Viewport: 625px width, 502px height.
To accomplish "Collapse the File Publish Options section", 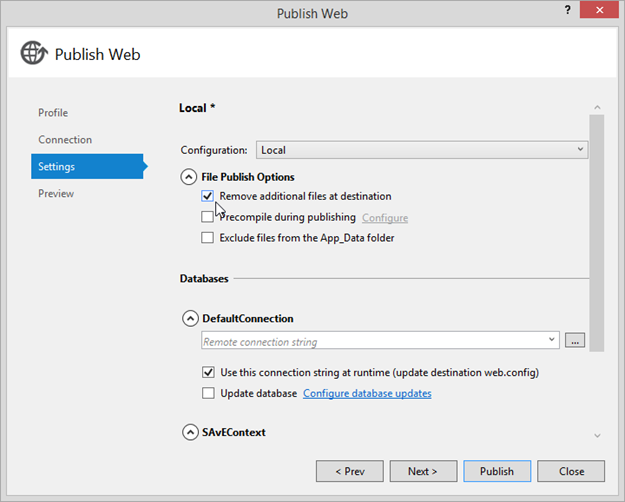I will [x=189, y=177].
